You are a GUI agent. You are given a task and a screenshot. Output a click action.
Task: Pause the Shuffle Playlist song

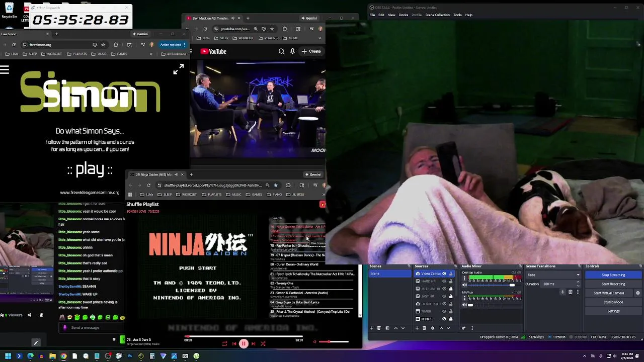[x=244, y=344]
